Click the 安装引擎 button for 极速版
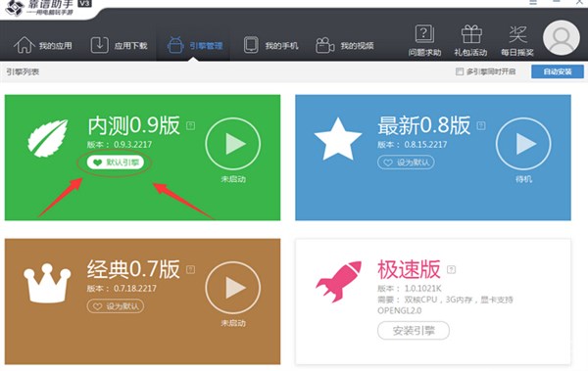588x371 pixels. [414, 331]
